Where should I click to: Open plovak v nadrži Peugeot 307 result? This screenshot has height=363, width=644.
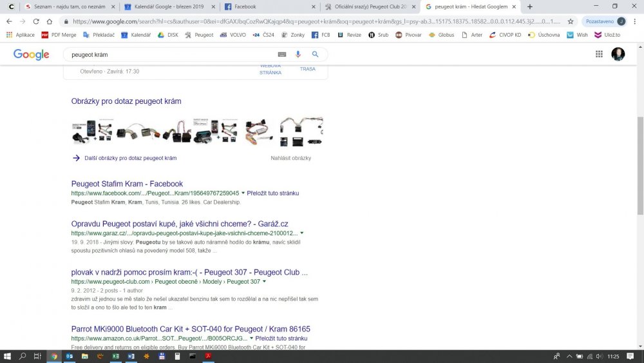pos(189,272)
